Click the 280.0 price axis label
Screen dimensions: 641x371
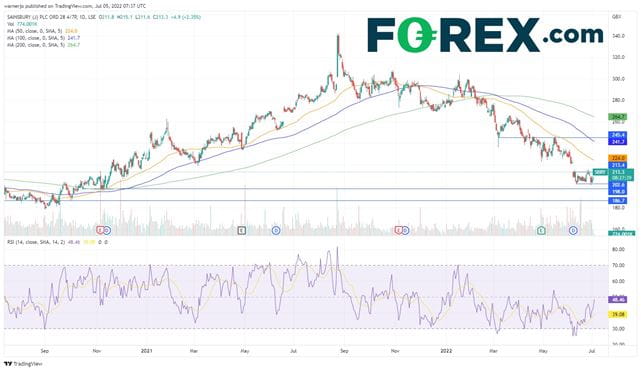point(618,100)
